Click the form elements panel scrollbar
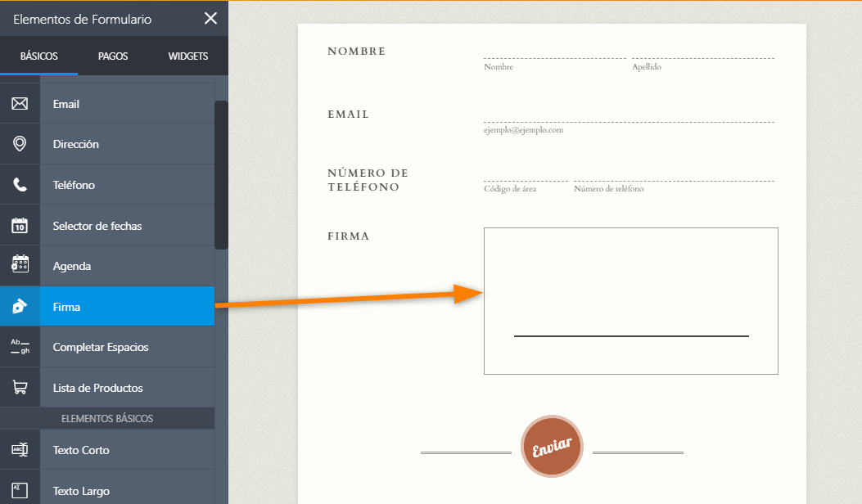 (x=221, y=173)
